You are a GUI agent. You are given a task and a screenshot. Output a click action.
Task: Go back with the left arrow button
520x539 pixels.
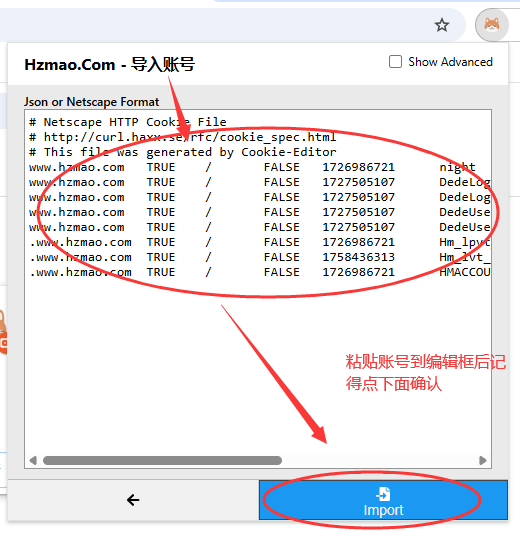[133, 500]
